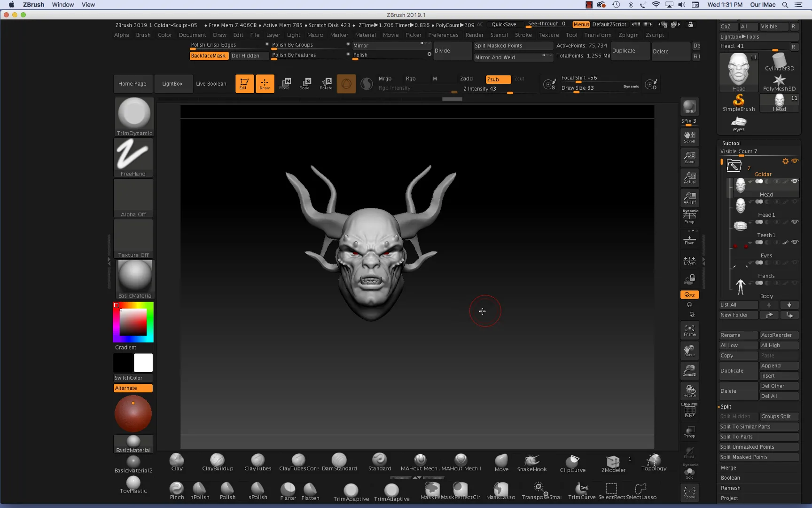Collapse the Split section
The width and height of the screenshot is (812, 508).
(726, 407)
